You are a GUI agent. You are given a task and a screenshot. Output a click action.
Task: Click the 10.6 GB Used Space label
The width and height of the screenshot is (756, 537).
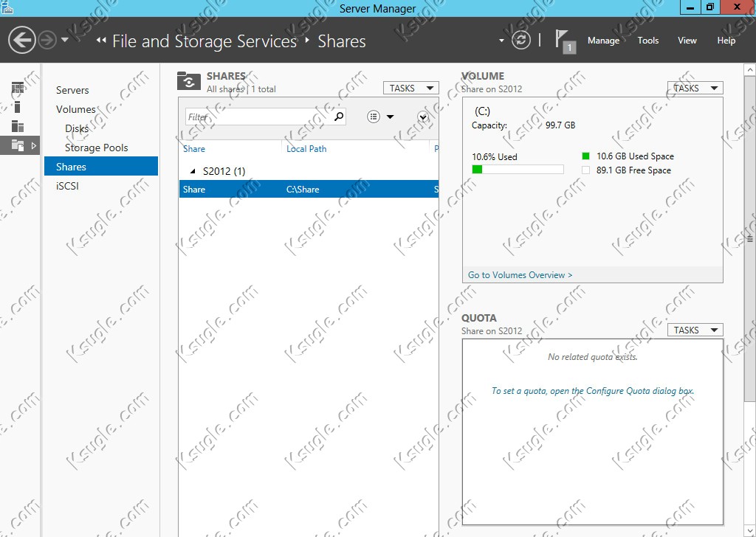(x=635, y=156)
